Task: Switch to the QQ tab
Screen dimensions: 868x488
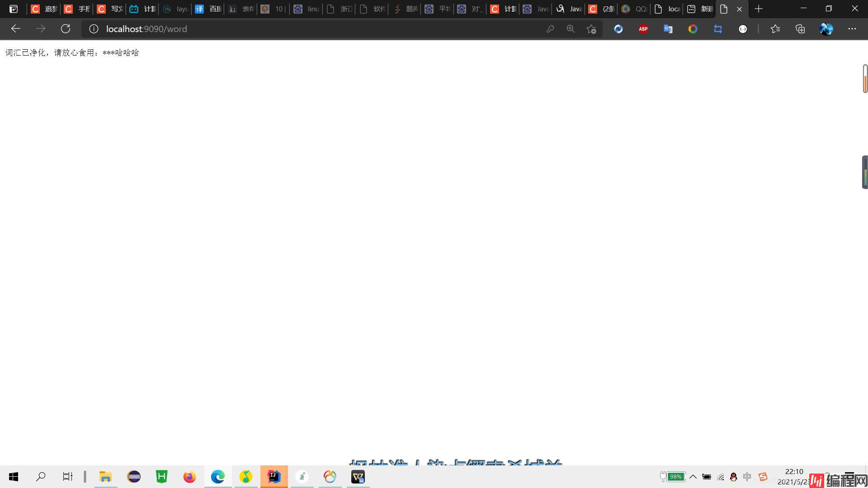Action: point(635,9)
